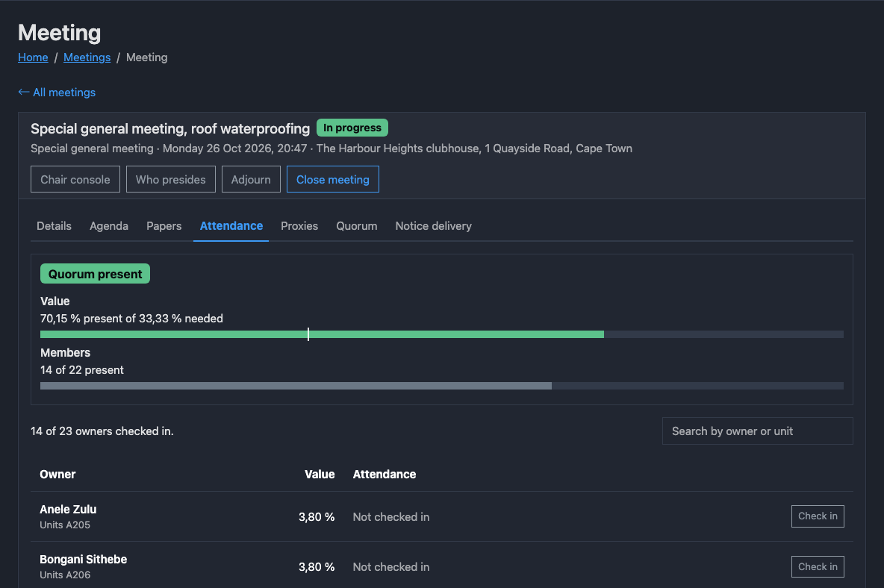Click the '14 of 22 present' text
884x588 pixels.
click(81, 370)
